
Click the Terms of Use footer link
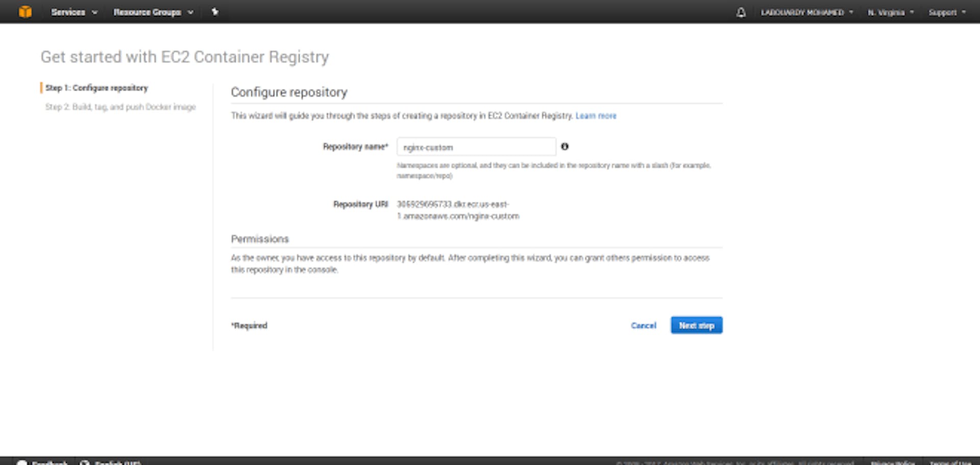coord(950,462)
